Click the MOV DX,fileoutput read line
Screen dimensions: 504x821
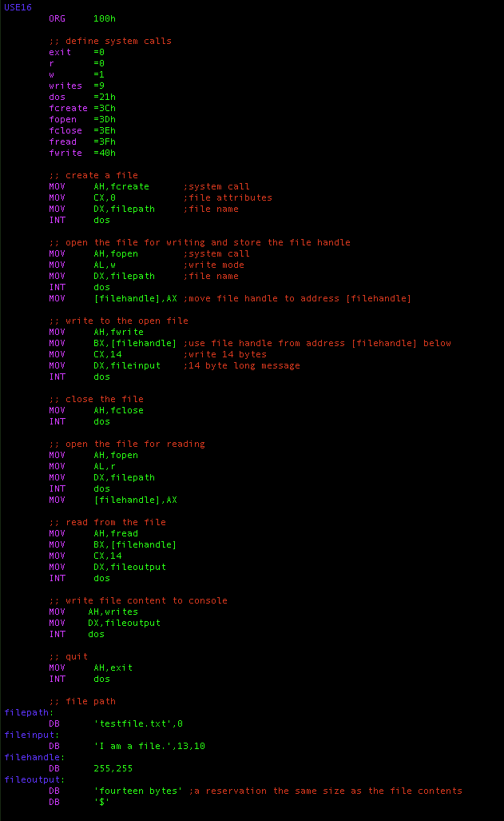tap(107, 567)
